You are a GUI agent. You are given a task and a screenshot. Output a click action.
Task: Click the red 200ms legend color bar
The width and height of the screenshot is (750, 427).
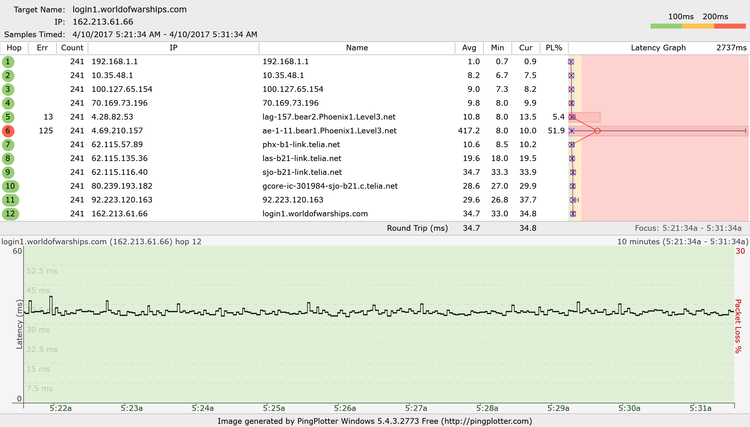click(x=730, y=26)
